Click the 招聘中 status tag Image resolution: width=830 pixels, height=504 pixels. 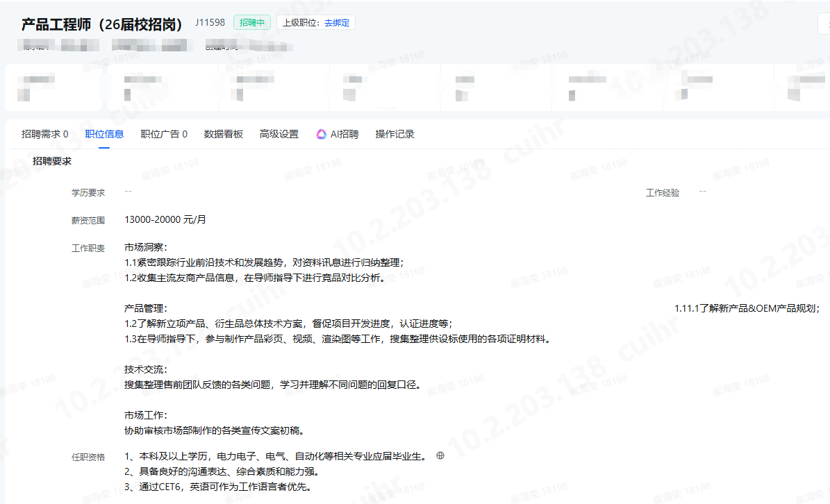coord(252,23)
